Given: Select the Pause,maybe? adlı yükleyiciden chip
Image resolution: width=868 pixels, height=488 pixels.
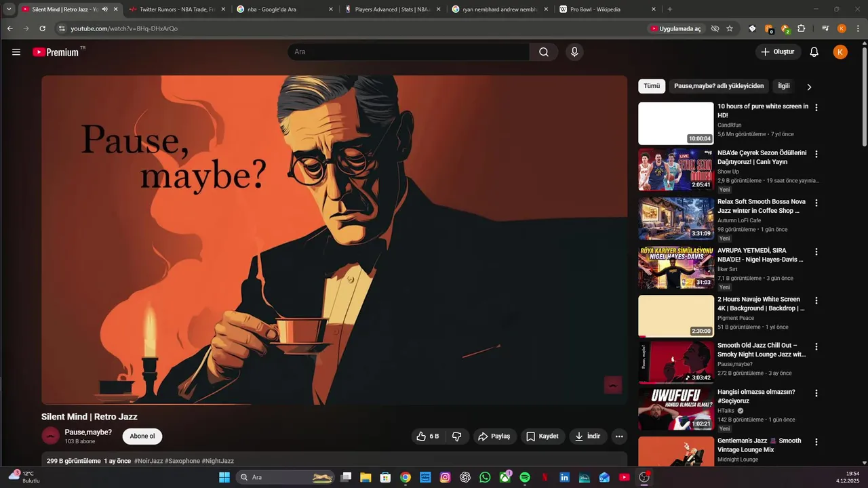Looking at the screenshot, I should [719, 86].
